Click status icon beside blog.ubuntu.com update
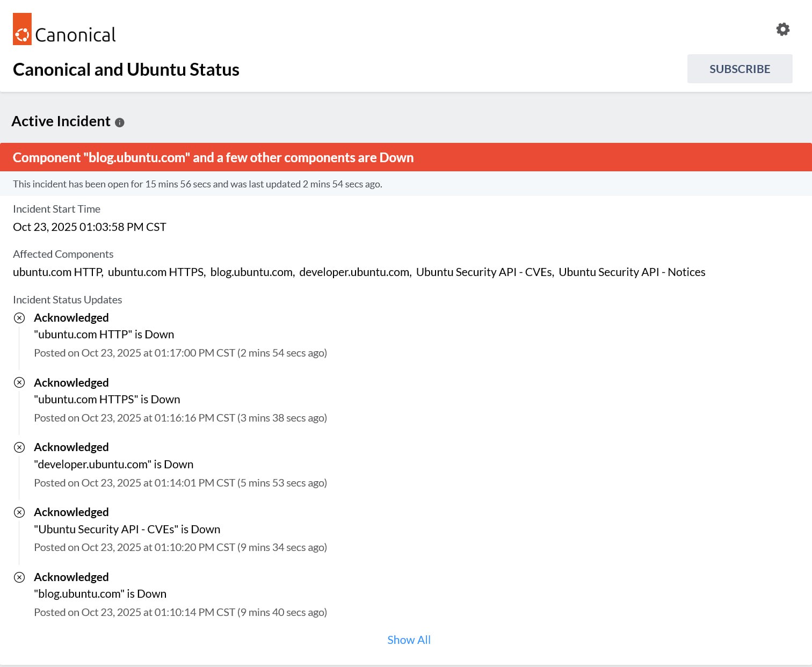The image size is (812, 667). pos(19,577)
